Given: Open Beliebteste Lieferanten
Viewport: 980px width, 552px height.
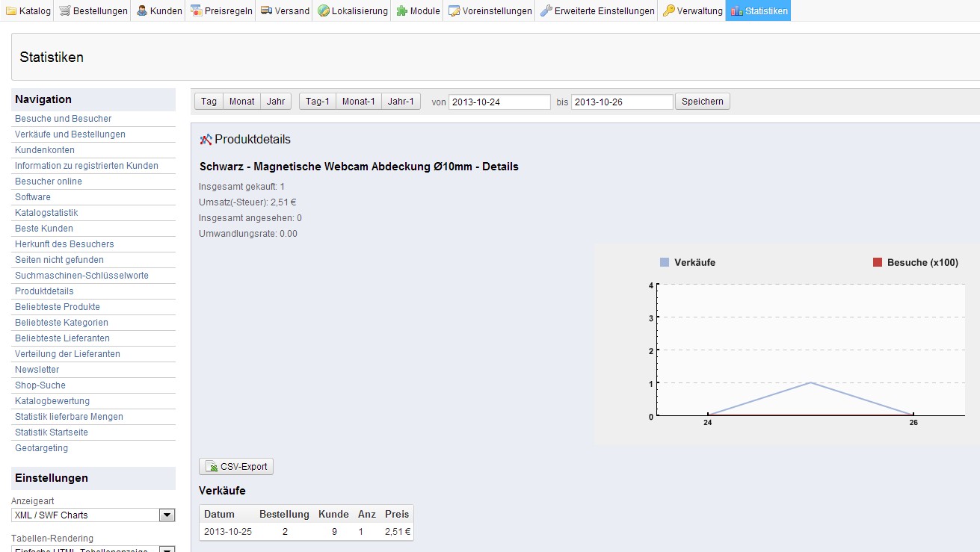Looking at the screenshot, I should 62,338.
